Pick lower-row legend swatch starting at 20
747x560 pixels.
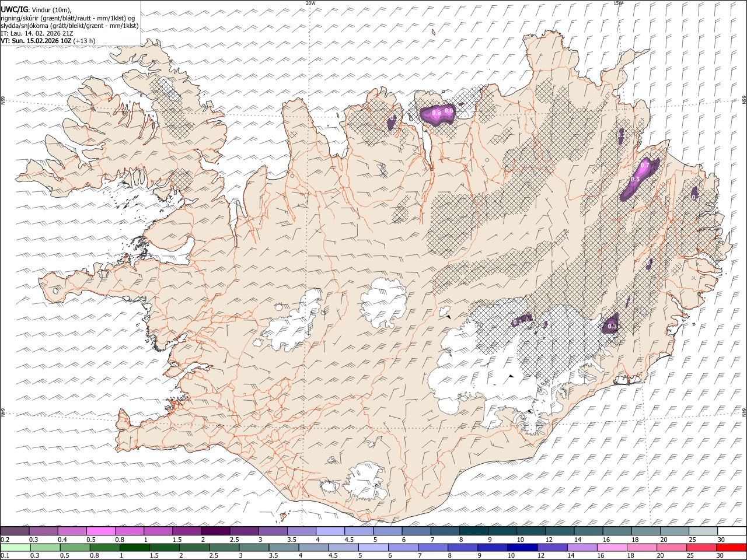[672, 547]
